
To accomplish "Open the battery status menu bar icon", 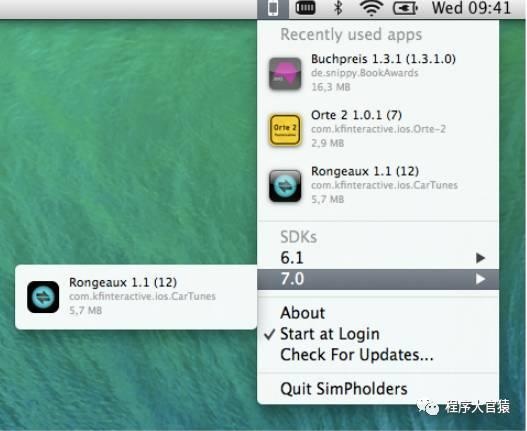I will coord(305,8).
